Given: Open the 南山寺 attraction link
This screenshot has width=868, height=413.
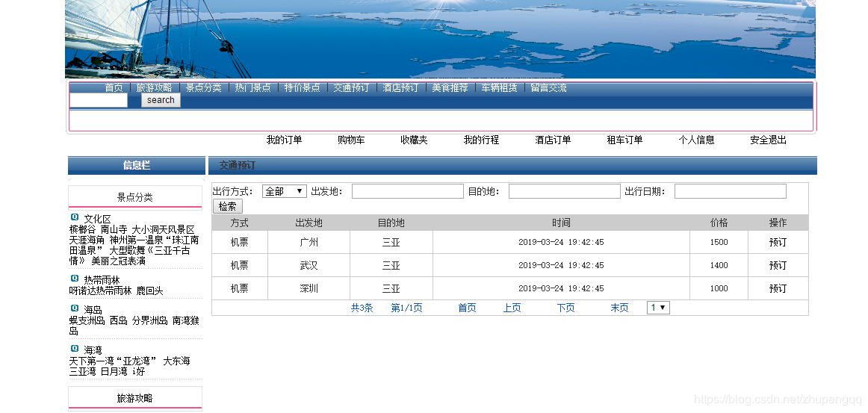Looking at the screenshot, I should (x=114, y=230).
